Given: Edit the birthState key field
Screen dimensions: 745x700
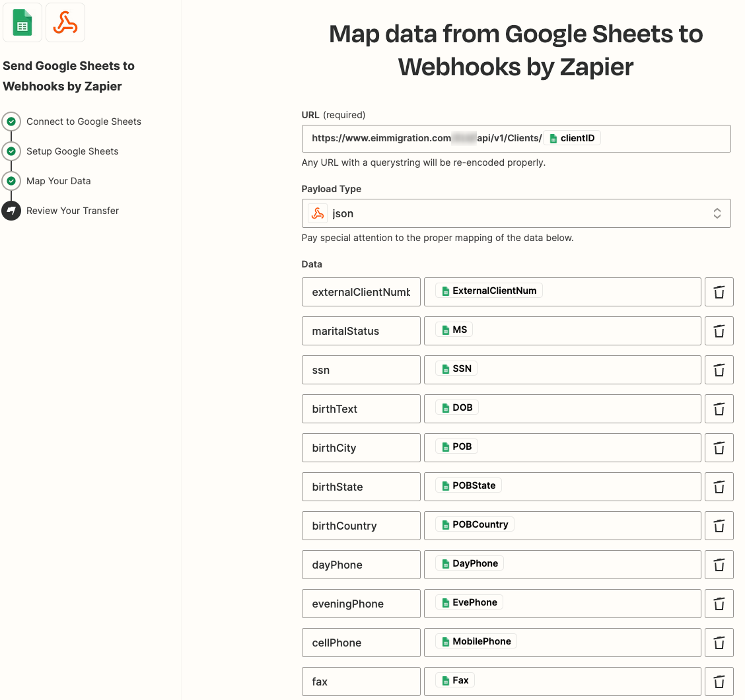Looking at the screenshot, I should pos(361,487).
